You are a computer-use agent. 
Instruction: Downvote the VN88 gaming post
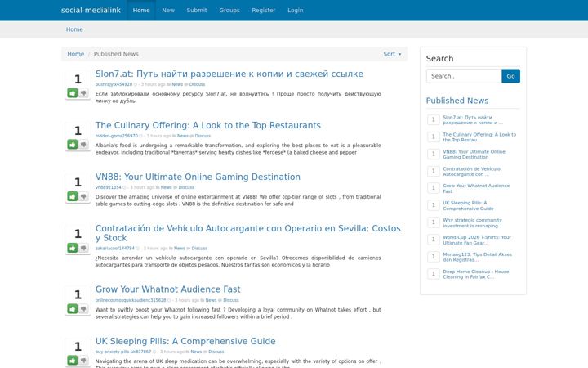pos(83,196)
